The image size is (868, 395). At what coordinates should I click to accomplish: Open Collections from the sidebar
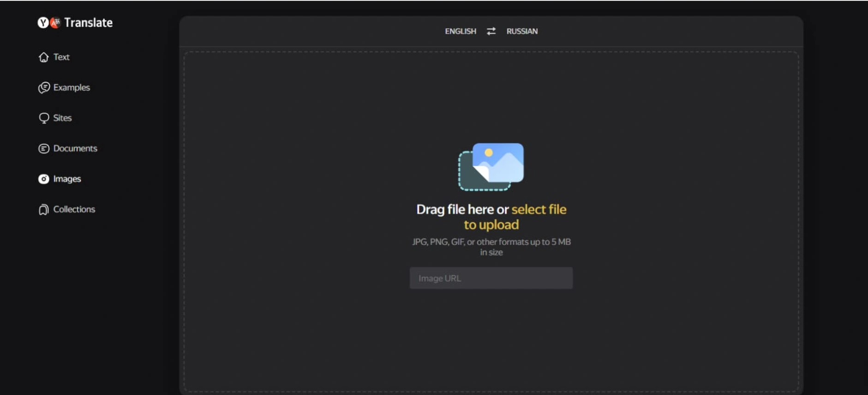click(x=74, y=209)
